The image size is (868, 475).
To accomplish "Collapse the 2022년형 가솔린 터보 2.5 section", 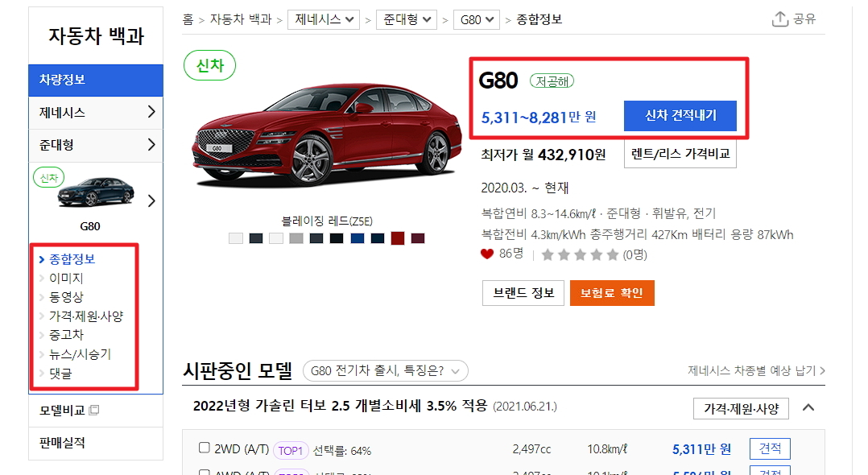I will click(808, 407).
